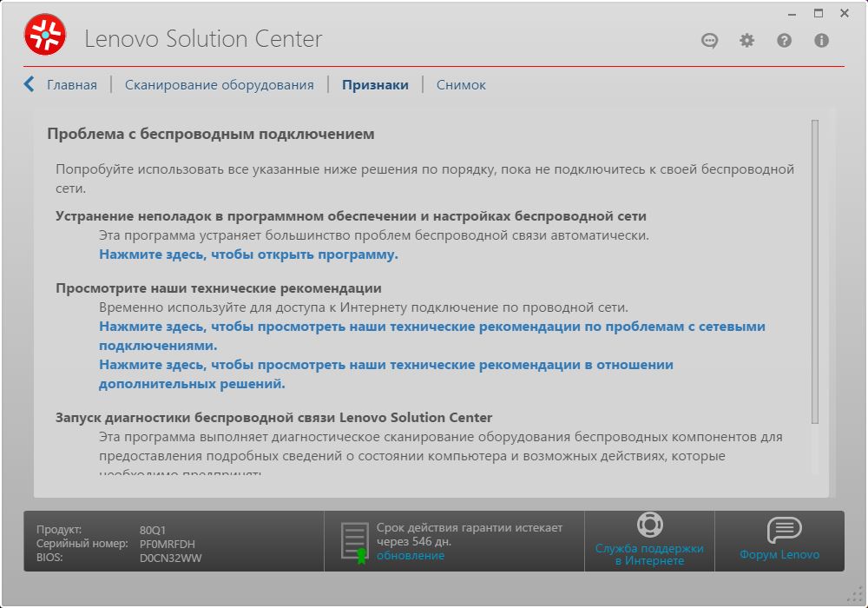
Task: Open the feedback chat bubble icon
Action: (709, 41)
